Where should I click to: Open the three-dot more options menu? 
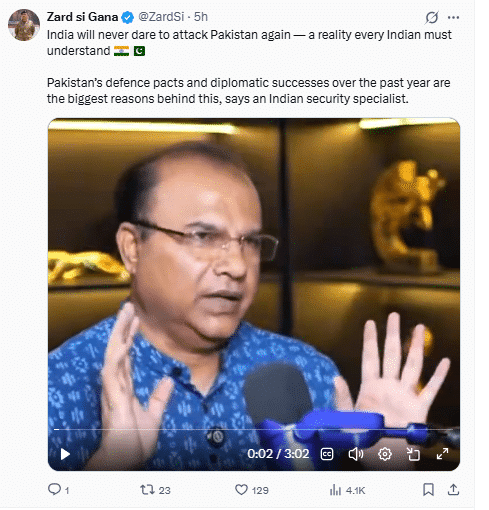[453, 17]
